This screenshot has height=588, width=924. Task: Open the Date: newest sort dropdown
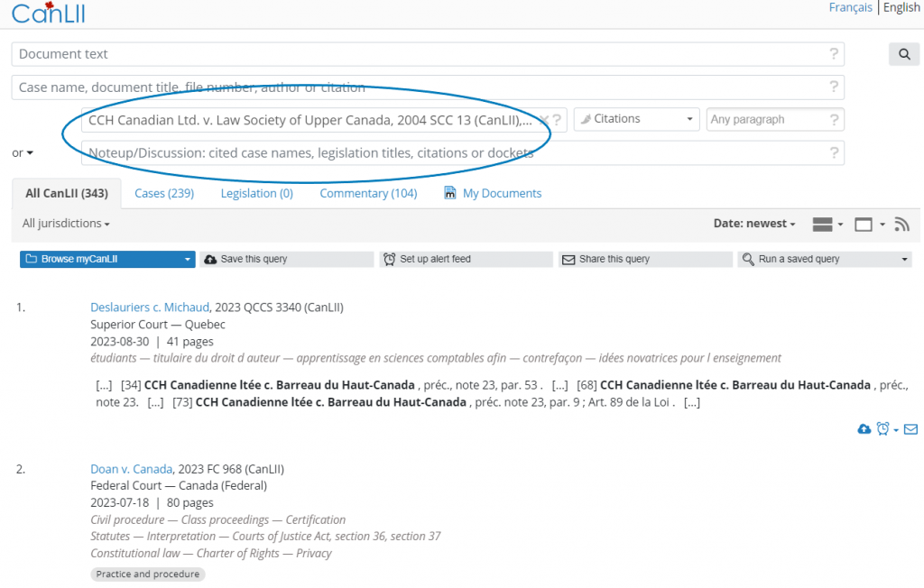pos(754,224)
